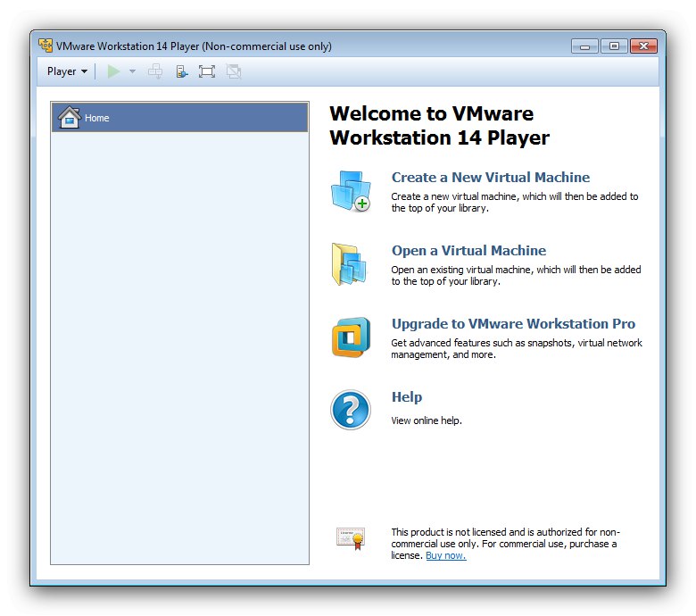
Task: Click the Welcome to VMware Workstation heading
Action: click(x=439, y=126)
